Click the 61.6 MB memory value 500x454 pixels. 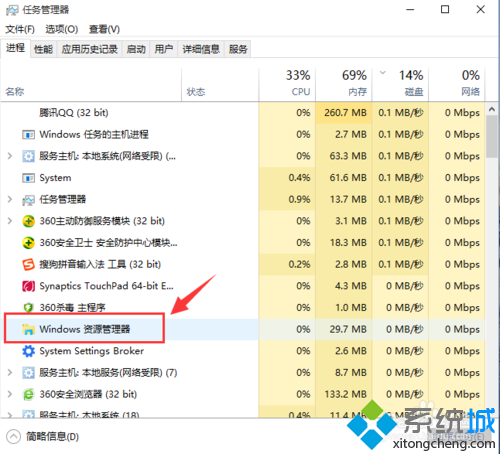348,178
